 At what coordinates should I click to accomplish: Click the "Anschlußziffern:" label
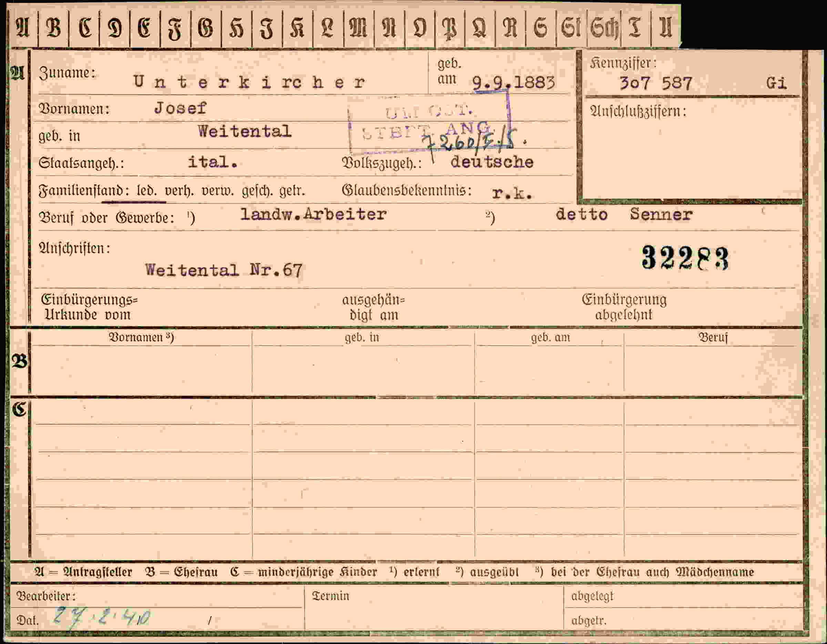coord(638,111)
